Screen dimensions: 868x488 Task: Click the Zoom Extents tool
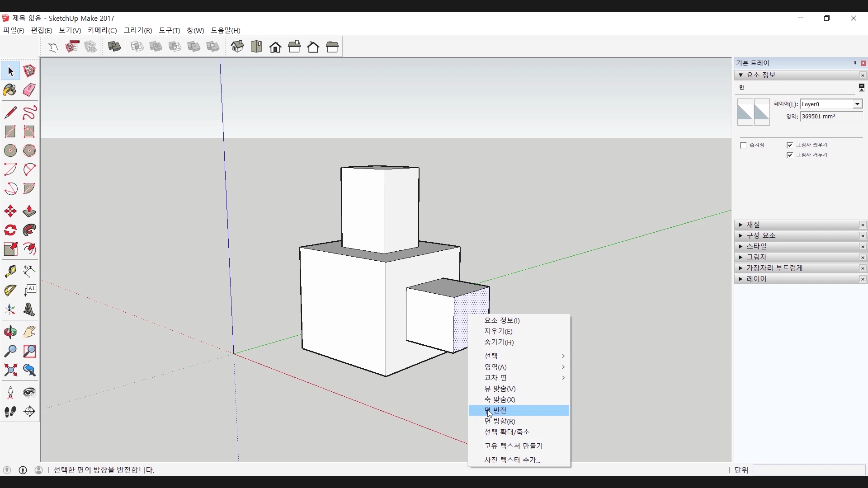click(x=10, y=371)
